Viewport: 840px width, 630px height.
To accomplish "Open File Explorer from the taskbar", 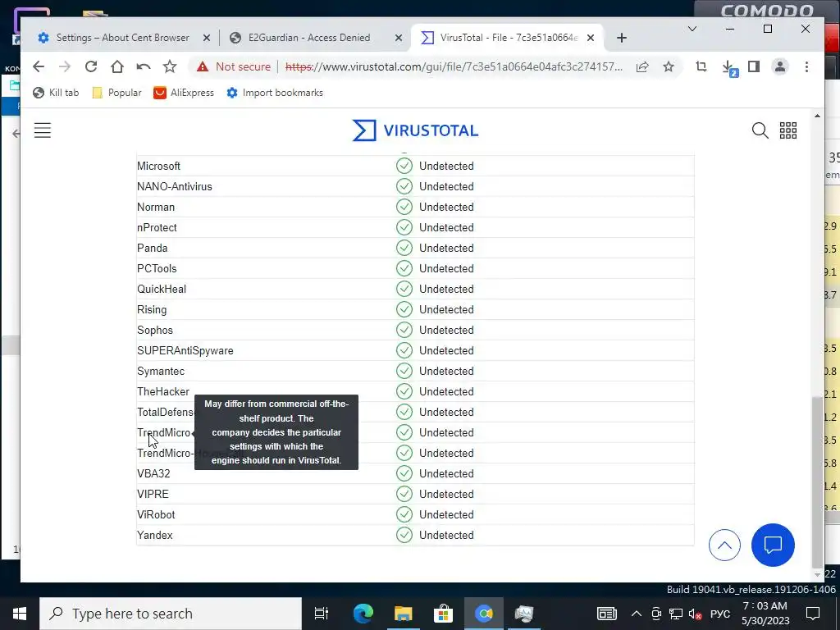I will point(404,614).
